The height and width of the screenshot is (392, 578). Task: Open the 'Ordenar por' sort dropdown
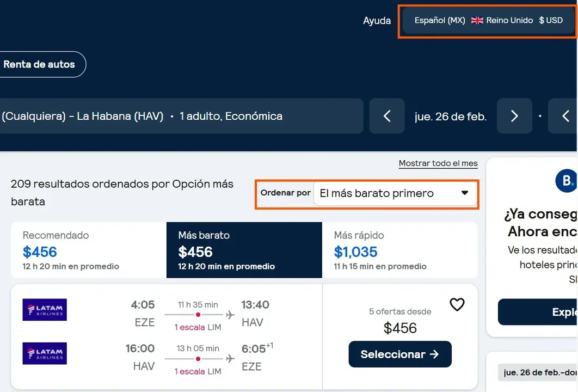[395, 193]
